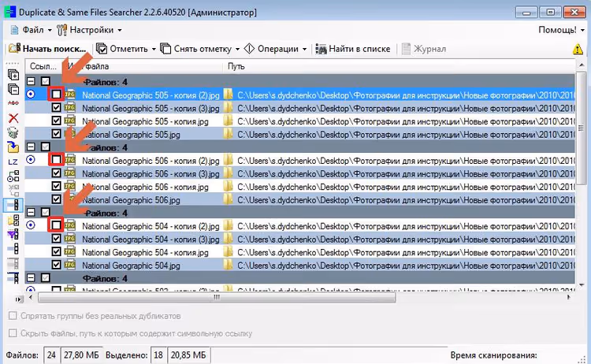Select the National Geographic 504 - копия (3).jpg file name
This screenshot has width=591, height=364.
(151, 240)
